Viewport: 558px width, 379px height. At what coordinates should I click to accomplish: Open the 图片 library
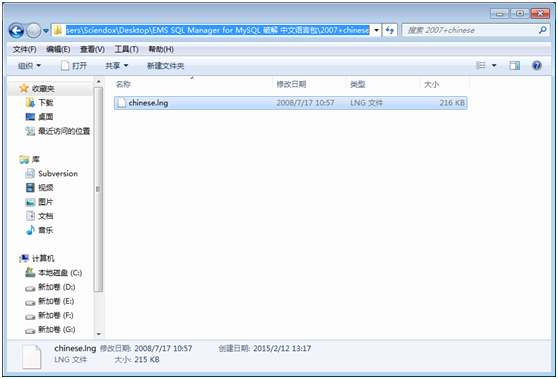46,202
